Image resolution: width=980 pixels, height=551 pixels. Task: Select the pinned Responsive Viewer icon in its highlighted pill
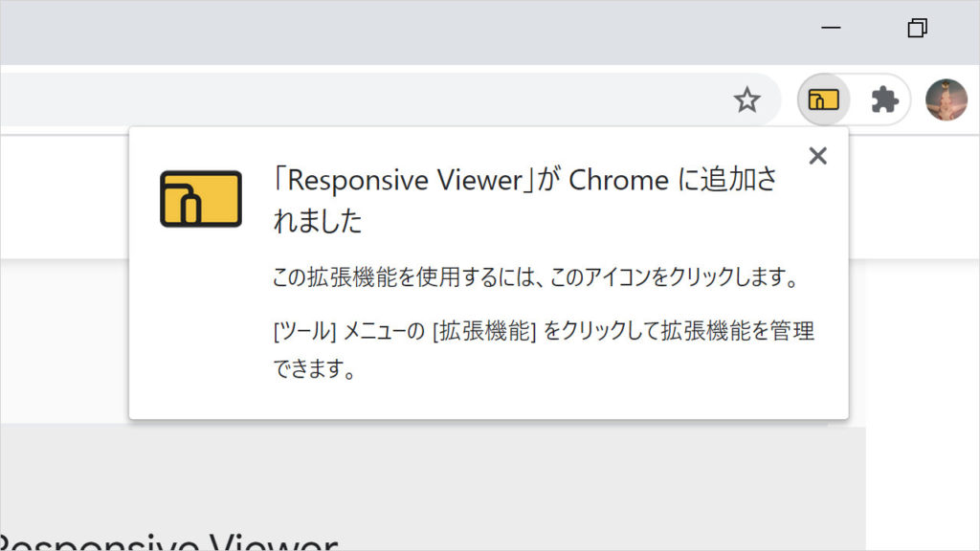click(x=823, y=99)
